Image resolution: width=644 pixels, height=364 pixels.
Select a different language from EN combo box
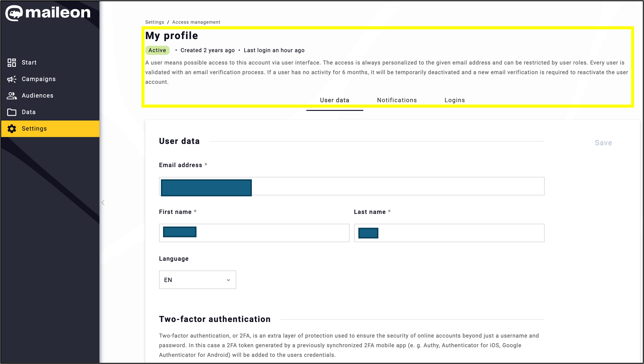coord(197,280)
